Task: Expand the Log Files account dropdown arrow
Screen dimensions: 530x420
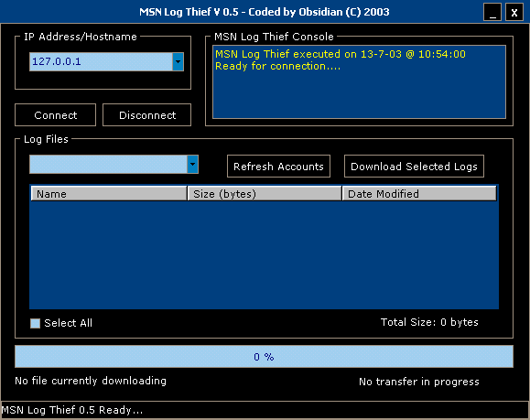Action: (x=192, y=165)
